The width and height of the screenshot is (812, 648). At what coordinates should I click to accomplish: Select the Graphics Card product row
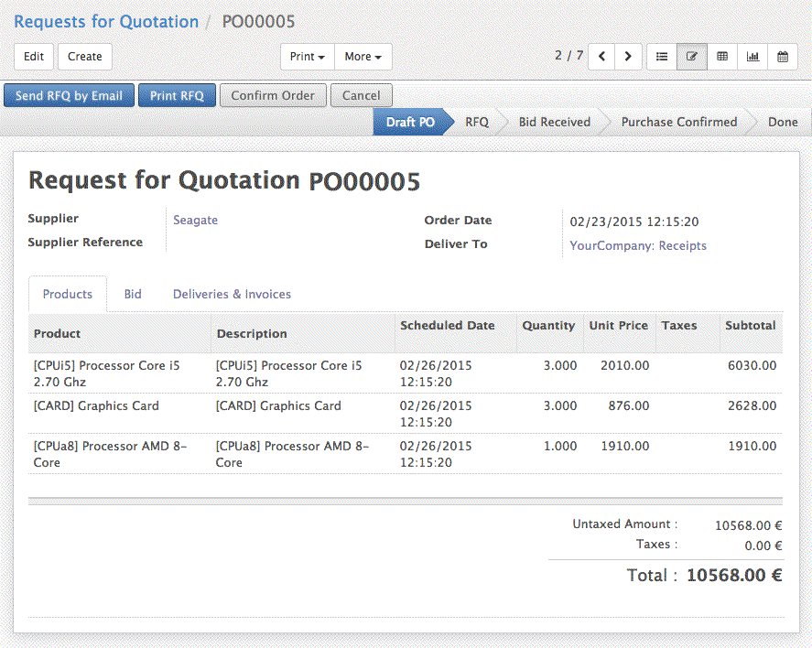click(96, 405)
